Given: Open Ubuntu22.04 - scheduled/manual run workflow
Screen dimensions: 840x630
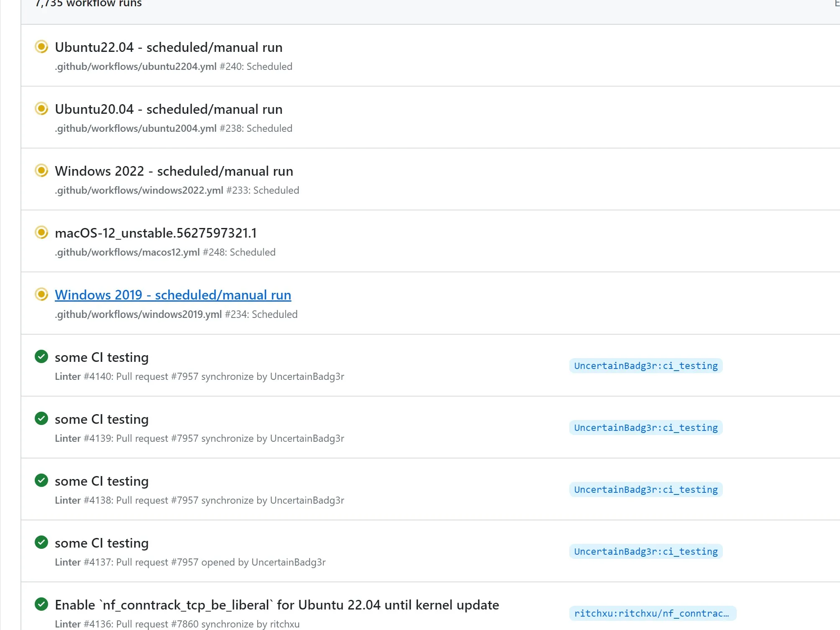Looking at the screenshot, I should (x=169, y=47).
